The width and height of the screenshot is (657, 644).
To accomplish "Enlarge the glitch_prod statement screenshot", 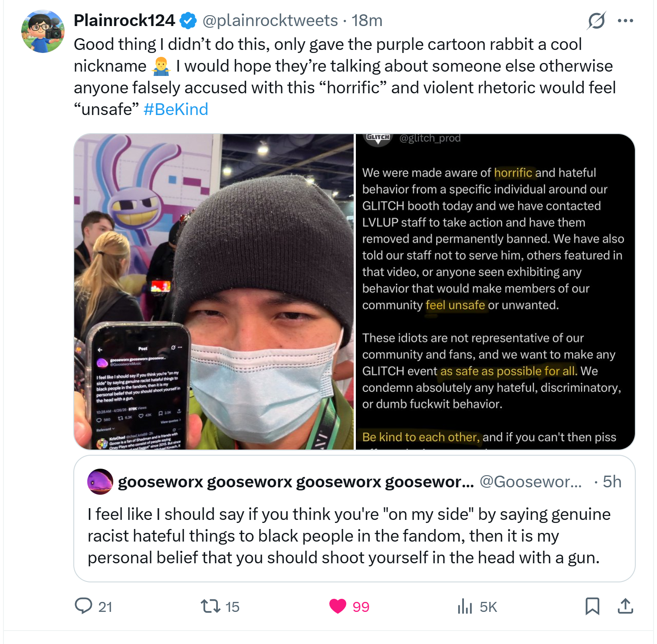I will (495, 292).
